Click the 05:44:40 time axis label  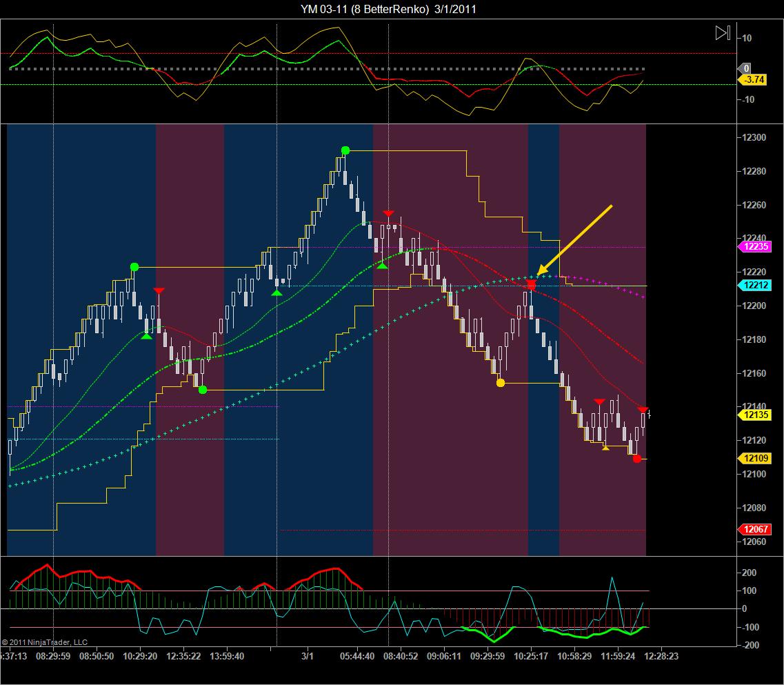(357, 656)
